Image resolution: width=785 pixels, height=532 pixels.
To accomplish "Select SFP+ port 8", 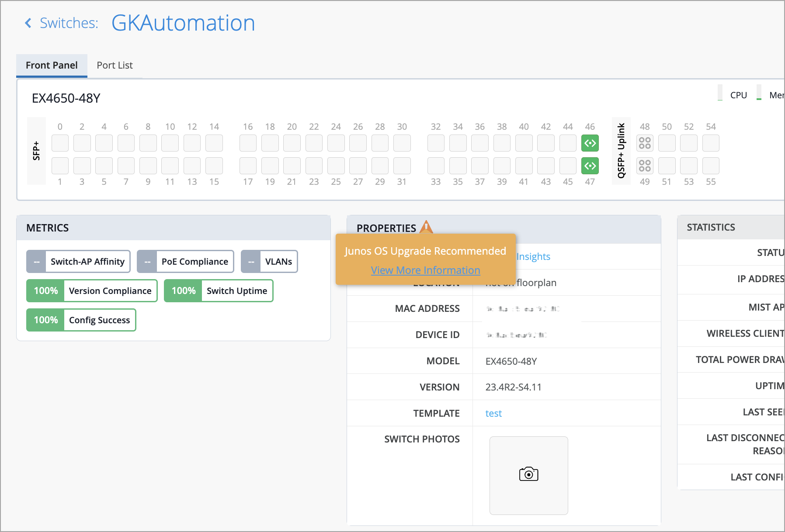I will click(148, 143).
